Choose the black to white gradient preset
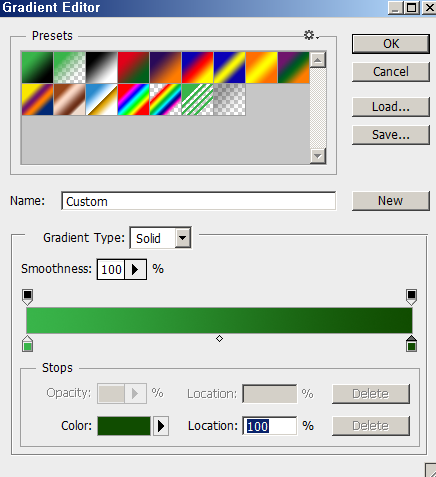 tap(101, 67)
